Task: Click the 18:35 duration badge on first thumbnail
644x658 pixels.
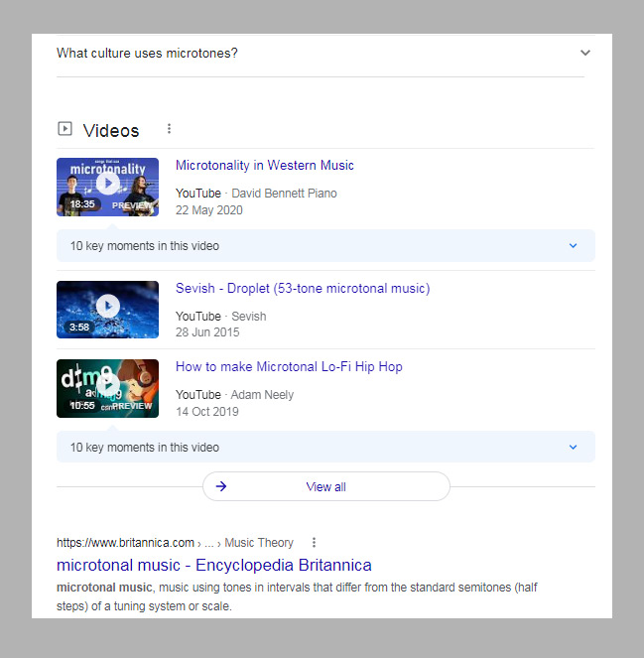Action: tap(82, 204)
